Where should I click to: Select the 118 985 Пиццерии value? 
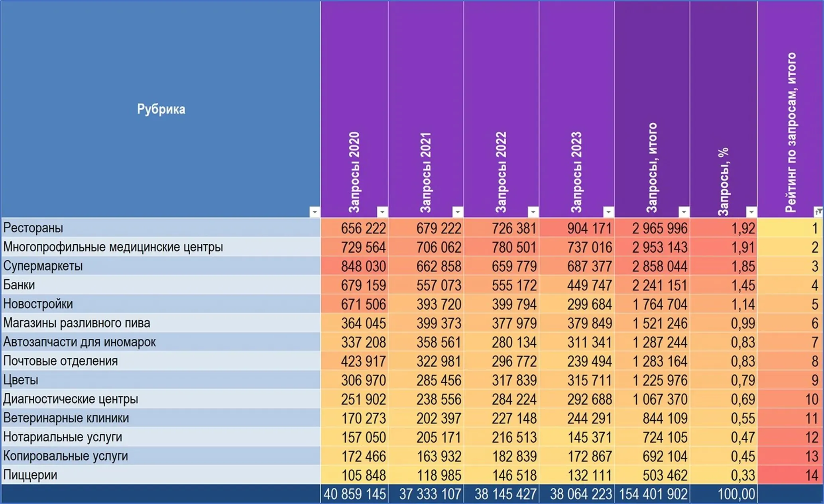[439, 475]
